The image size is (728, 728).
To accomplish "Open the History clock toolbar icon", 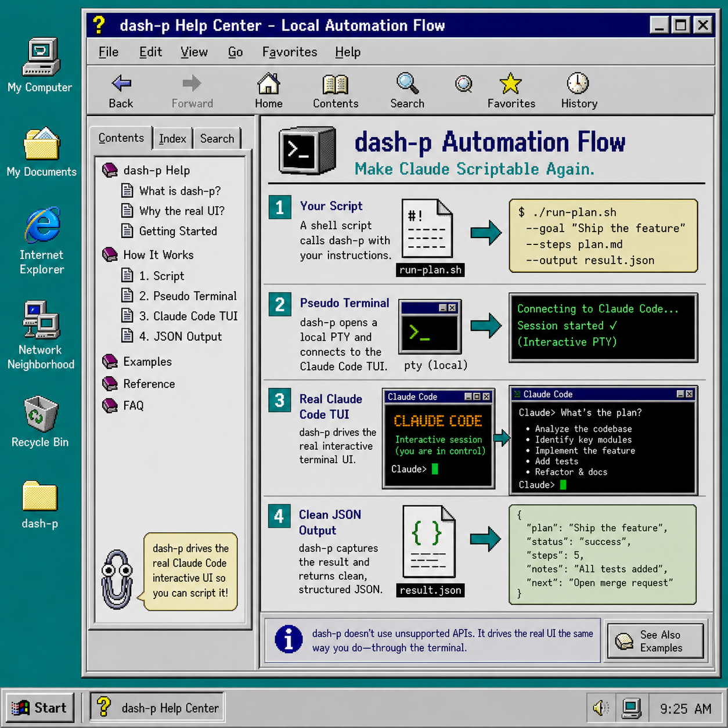I will pos(578,84).
